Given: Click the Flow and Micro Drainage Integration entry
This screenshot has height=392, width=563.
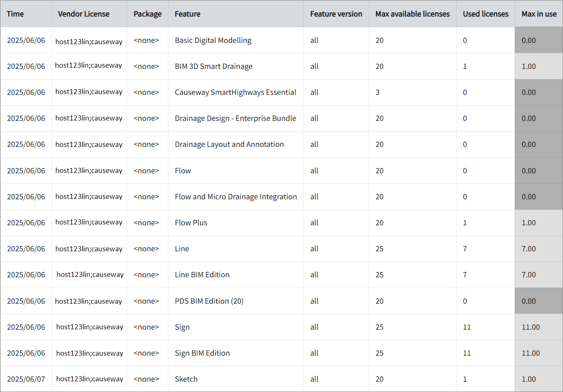Looking at the screenshot, I should coord(236,196).
